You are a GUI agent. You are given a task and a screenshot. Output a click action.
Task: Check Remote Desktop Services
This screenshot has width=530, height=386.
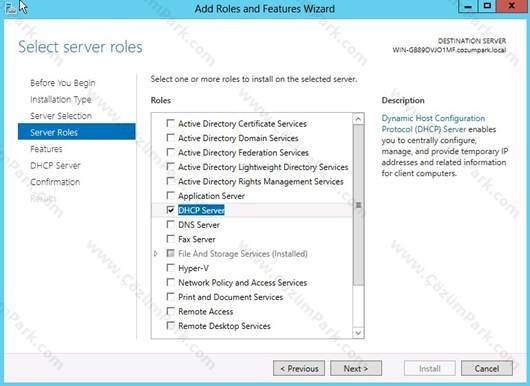171,326
